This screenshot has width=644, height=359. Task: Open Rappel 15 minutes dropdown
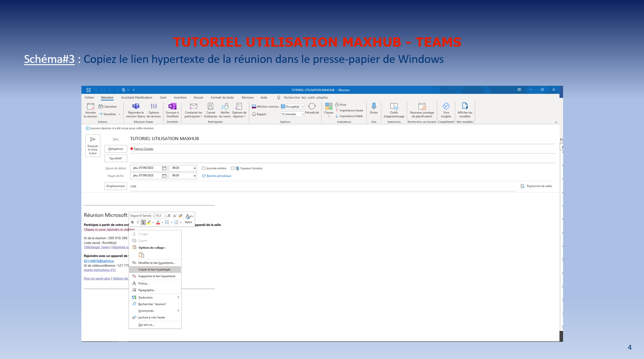pyautogui.click(x=303, y=114)
